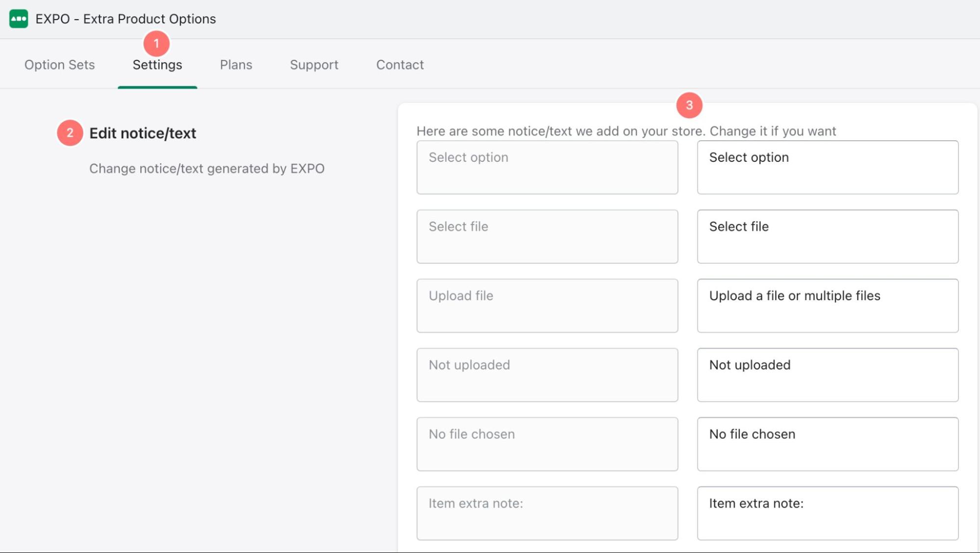The image size is (980, 553).
Task: Click the greyed 'Item extra note:' default box
Action: [x=547, y=513]
